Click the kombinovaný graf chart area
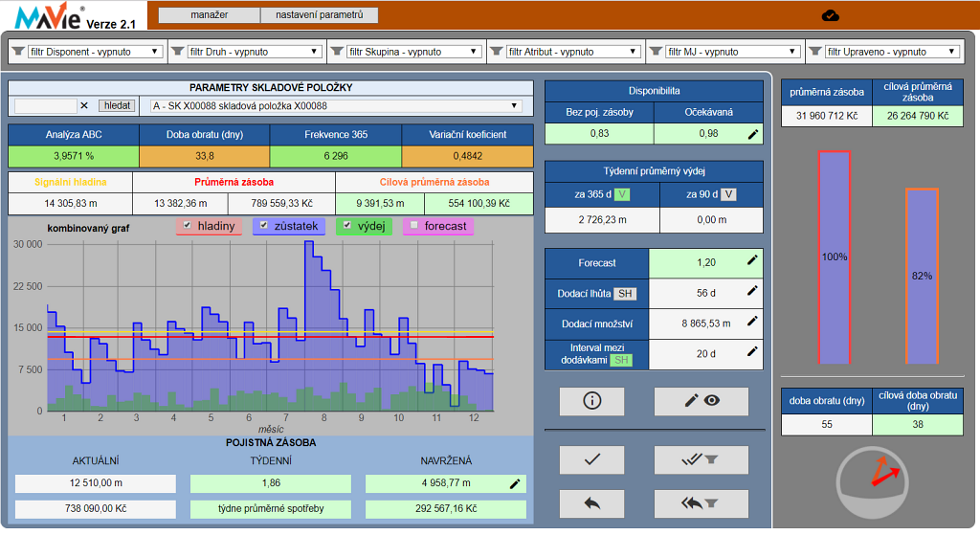 [x=270, y=326]
